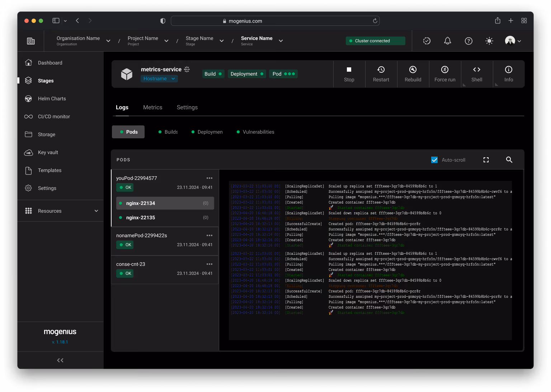
Task: Open the Info panel for the service
Action: pos(508,74)
